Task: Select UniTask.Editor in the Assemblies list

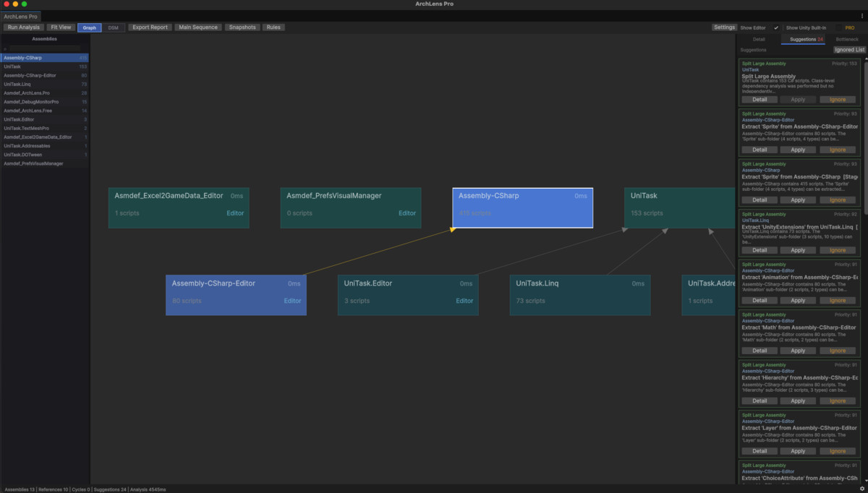Action: (45, 119)
